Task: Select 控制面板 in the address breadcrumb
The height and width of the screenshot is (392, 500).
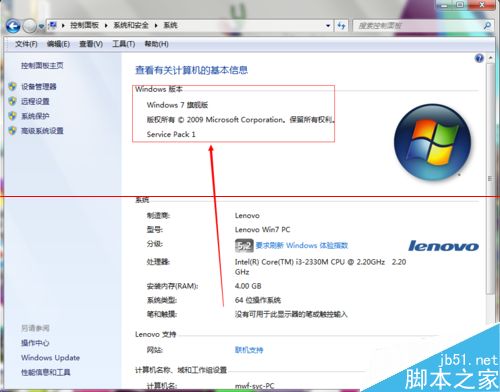Action: (84, 25)
